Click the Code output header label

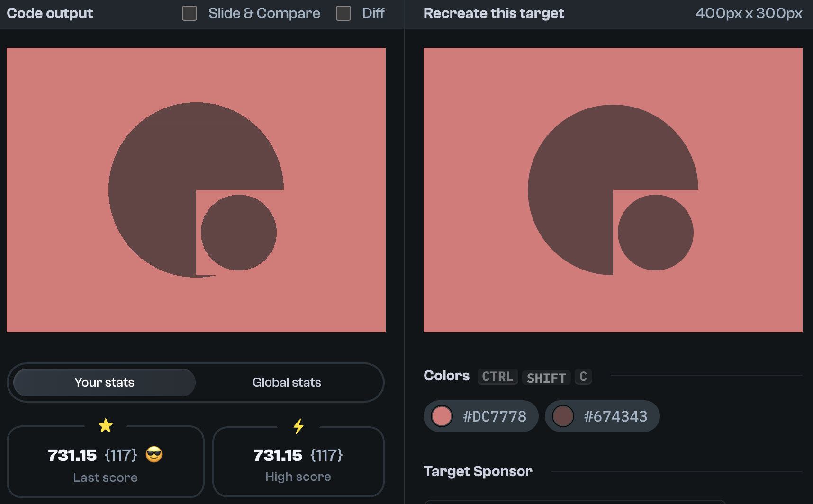pos(49,13)
